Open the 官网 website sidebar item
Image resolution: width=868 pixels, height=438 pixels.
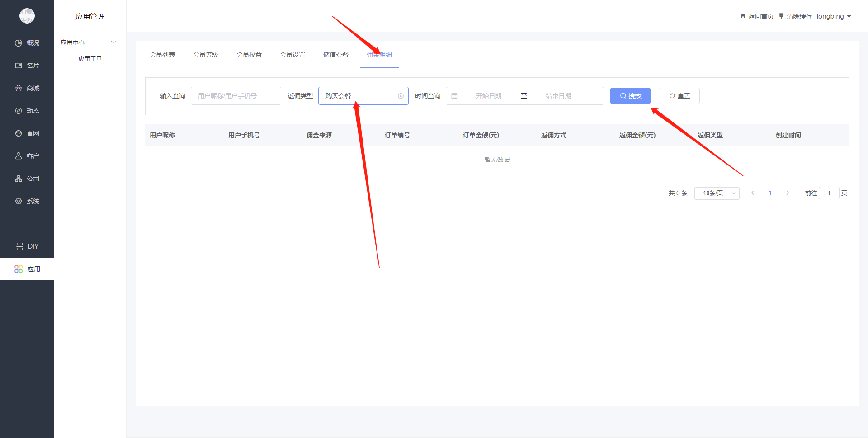pyautogui.click(x=27, y=133)
